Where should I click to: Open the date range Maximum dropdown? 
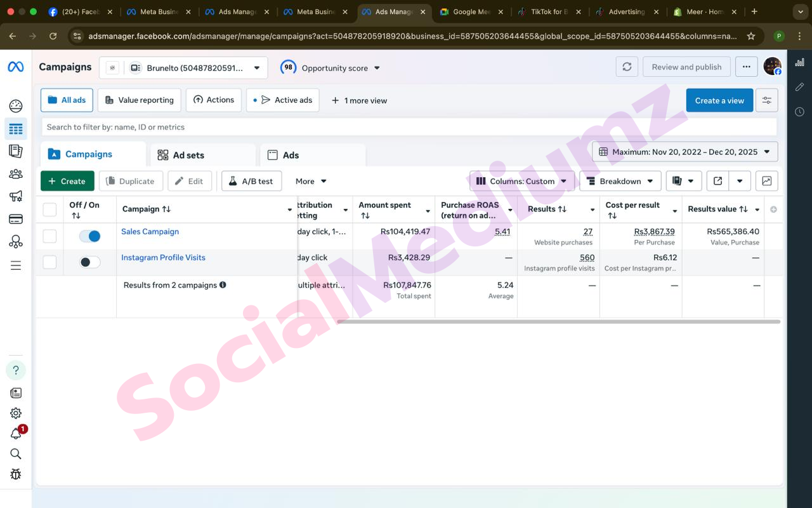click(x=684, y=152)
